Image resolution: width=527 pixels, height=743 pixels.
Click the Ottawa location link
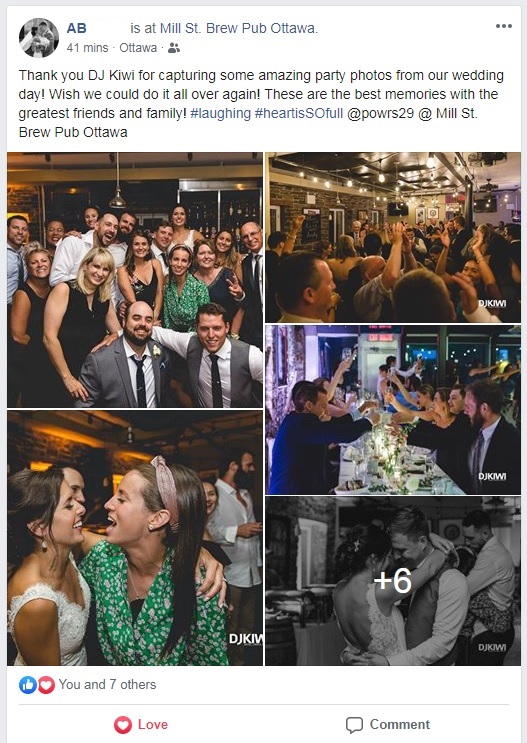click(x=138, y=48)
